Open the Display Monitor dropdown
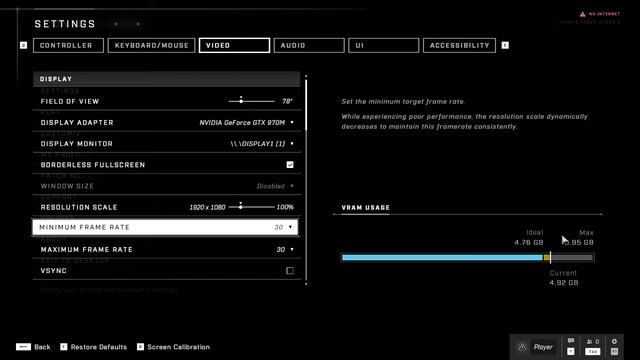The height and width of the screenshot is (360, 640). pos(262,144)
